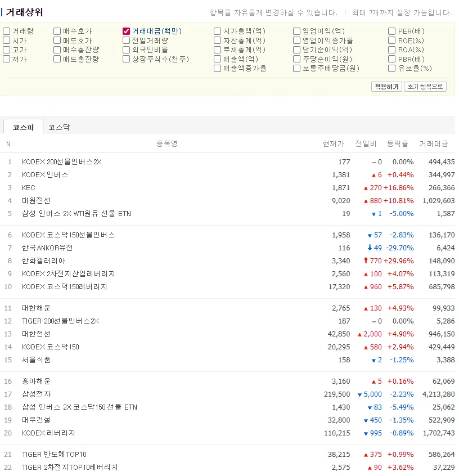This screenshot has height=476, width=459.
Task: Open the 대한전선 stock page
Action: click(x=36, y=334)
